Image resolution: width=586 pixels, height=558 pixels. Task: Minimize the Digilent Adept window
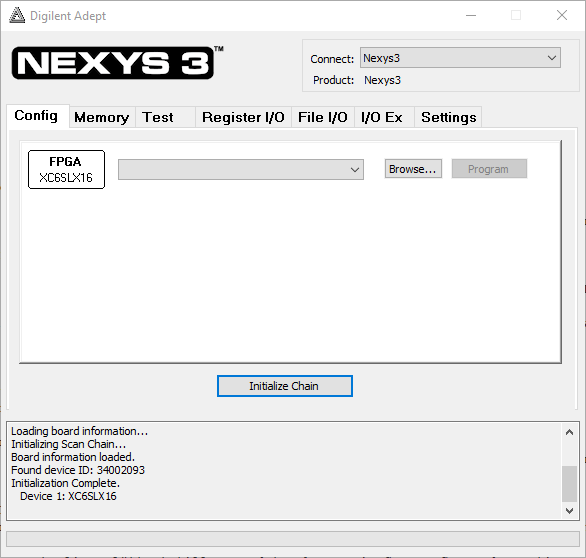(471, 15)
